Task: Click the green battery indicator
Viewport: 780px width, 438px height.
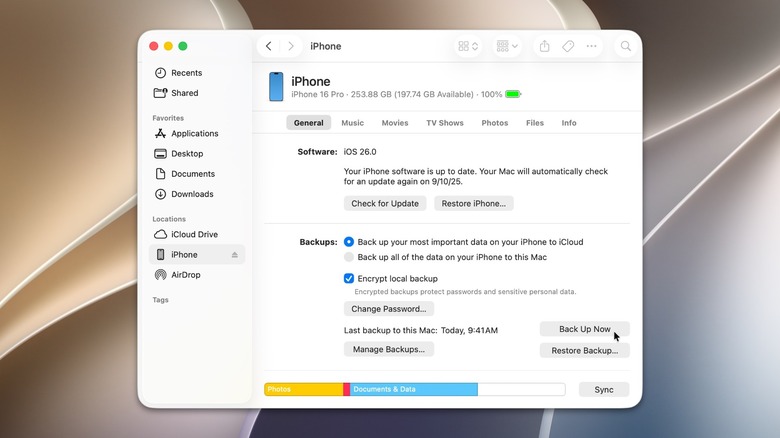Action: pyautogui.click(x=513, y=94)
